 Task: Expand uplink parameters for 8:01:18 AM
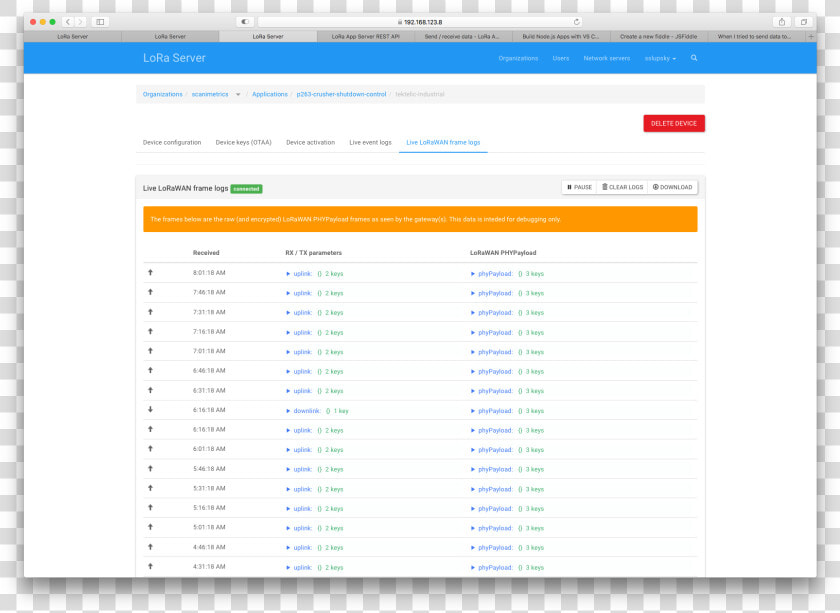coord(288,274)
